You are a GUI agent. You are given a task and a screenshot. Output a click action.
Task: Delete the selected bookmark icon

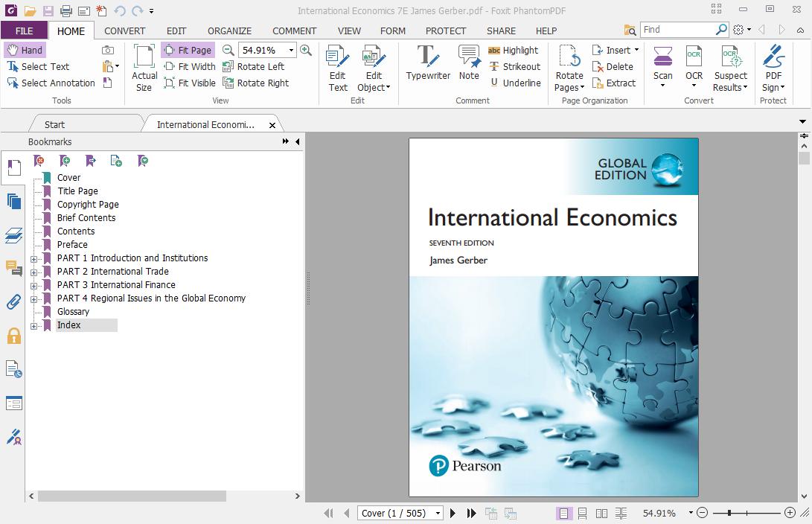coord(39,161)
